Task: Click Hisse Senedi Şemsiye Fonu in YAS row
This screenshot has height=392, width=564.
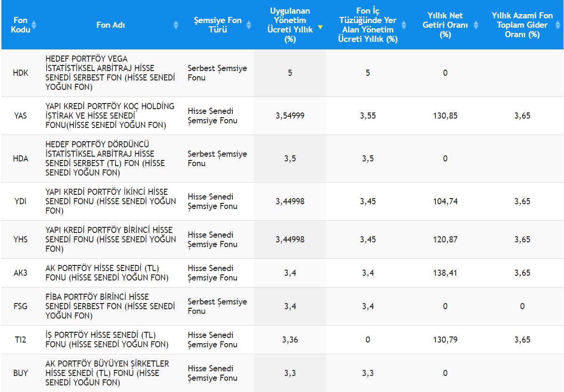Action: [x=213, y=116]
